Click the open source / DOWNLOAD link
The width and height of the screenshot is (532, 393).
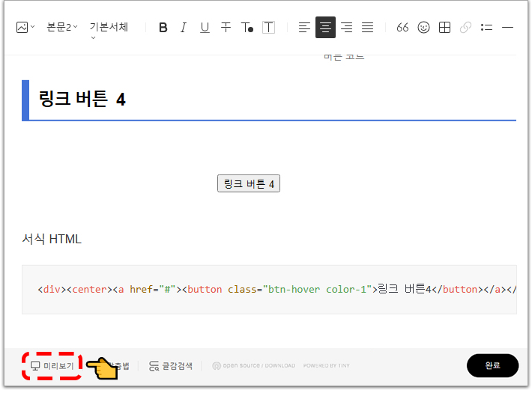pyautogui.click(x=254, y=366)
